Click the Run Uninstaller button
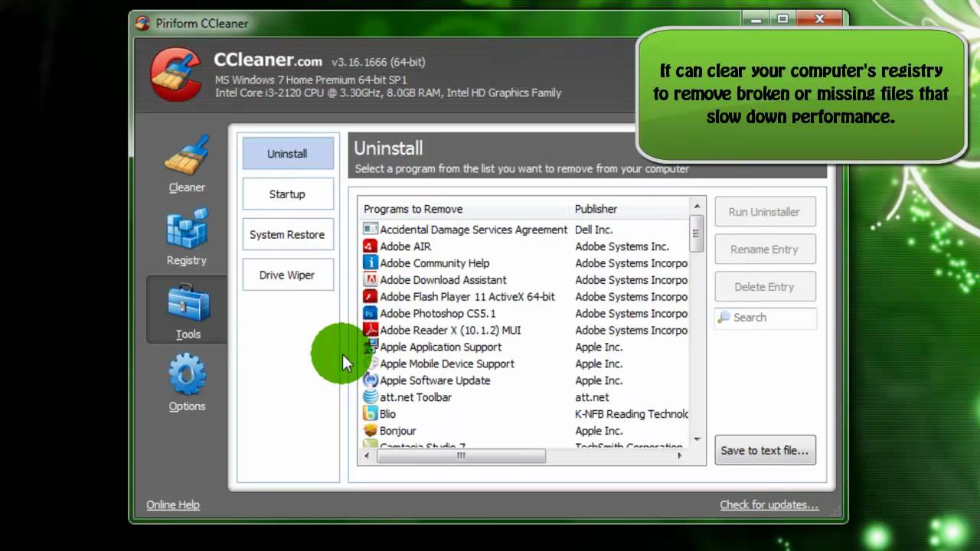 [765, 211]
